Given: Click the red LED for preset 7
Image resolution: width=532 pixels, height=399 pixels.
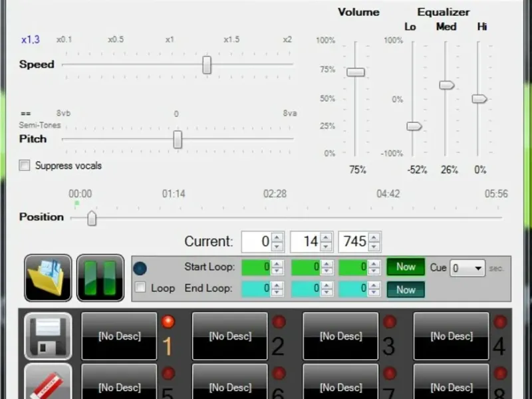Looking at the screenshot, I should point(390,373).
